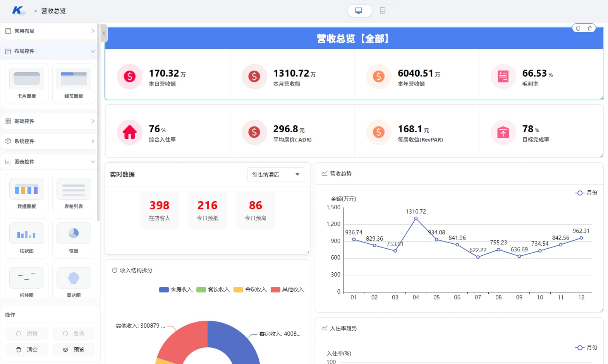Select the 柱状图 bar chart widget
Viewport: 608px width, 364px height.
[x=27, y=239]
